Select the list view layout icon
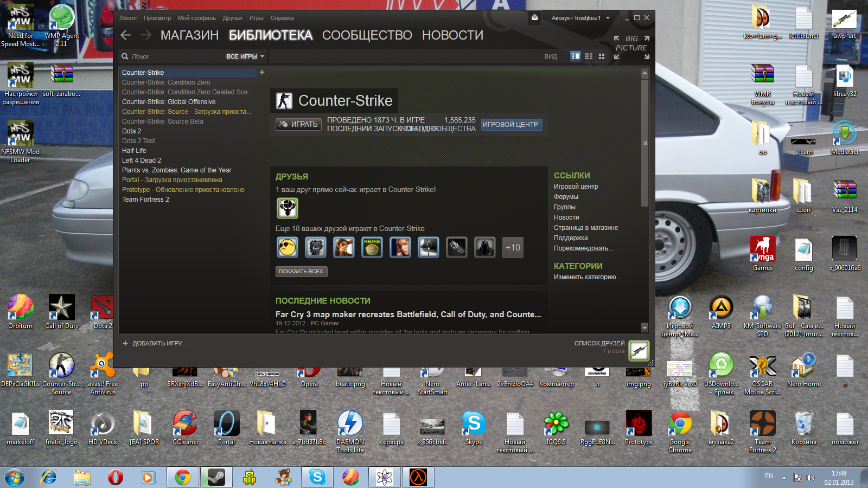Image resolution: width=868 pixels, height=488 pixels. (x=589, y=56)
